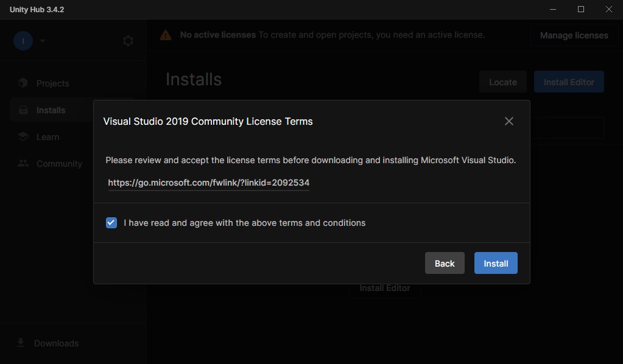Go to Projects in sidebar

point(72,83)
